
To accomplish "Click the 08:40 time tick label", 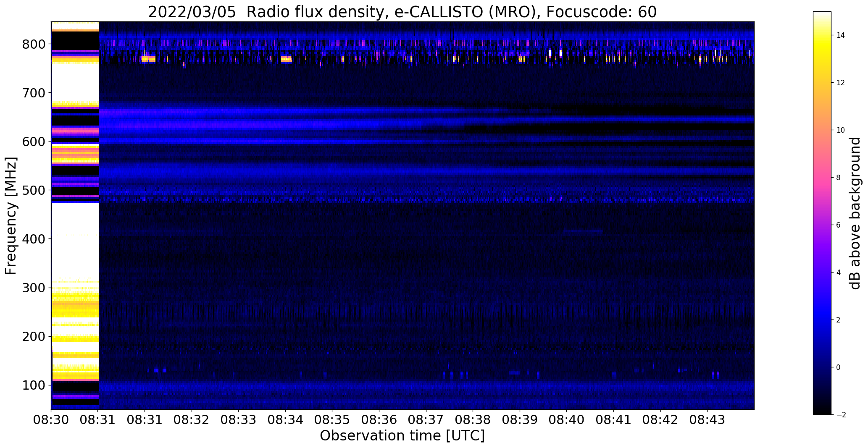I will point(567,420).
